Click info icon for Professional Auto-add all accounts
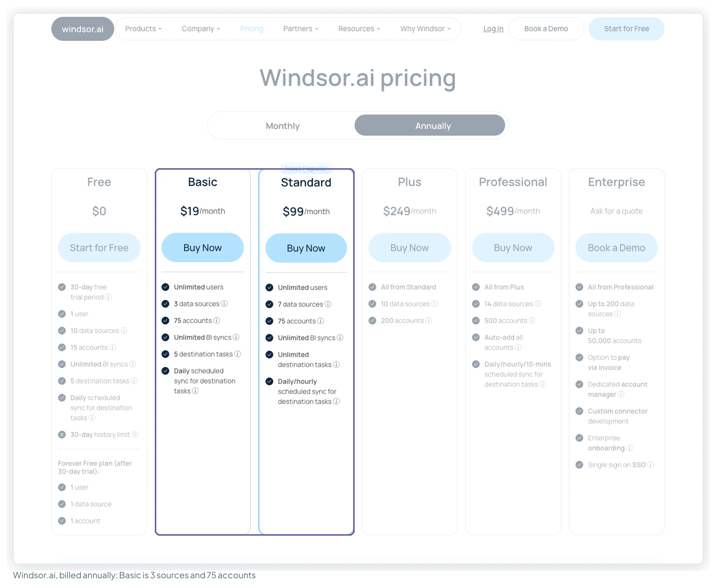The image size is (716, 588). 518,347
